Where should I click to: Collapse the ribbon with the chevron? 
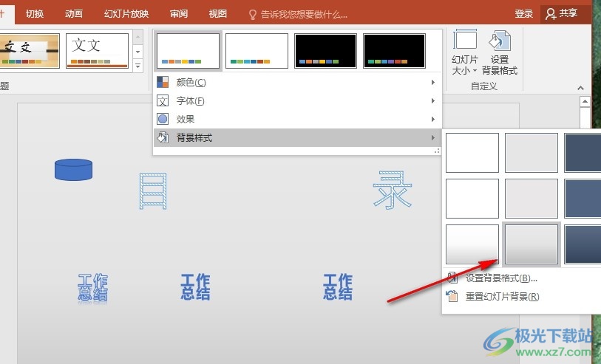581,88
